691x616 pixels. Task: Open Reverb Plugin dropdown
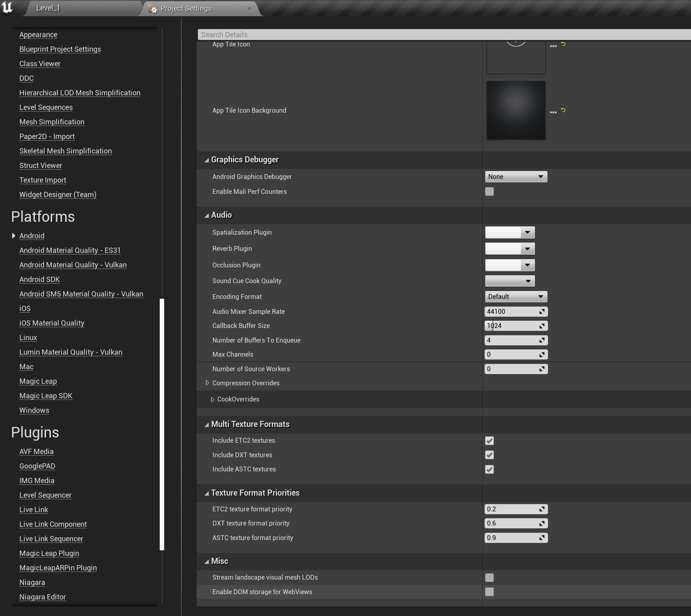click(x=510, y=249)
